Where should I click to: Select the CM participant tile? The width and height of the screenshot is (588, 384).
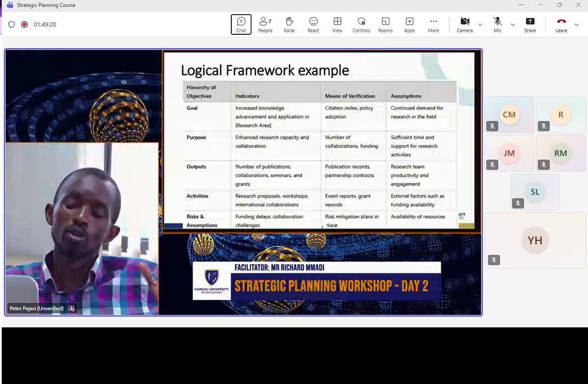pyautogui.click(x=509, y=115)
